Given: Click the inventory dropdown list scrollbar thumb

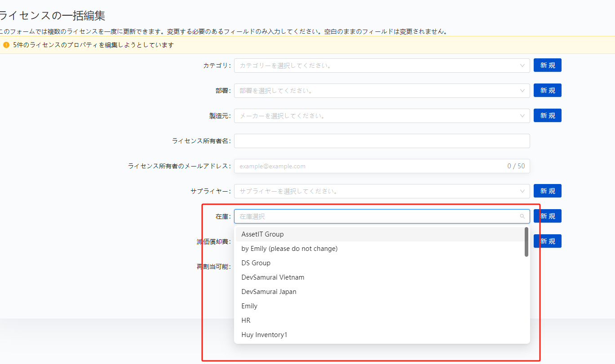Looking at the screenshot, I should pos(526,242).
